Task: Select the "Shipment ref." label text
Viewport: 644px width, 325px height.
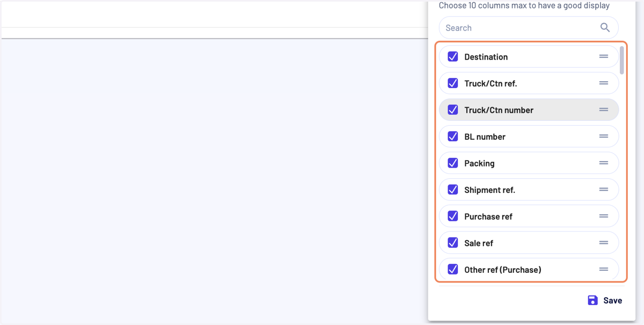Action: [489, 190]
